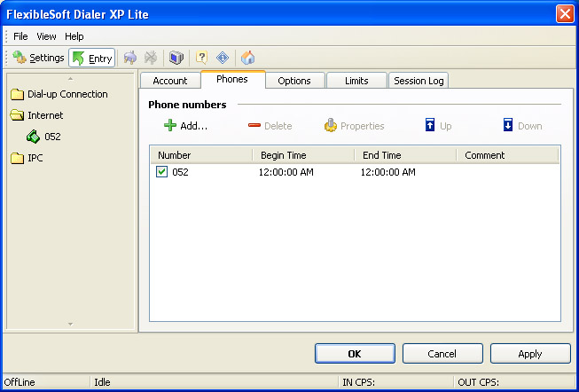
Task: Switch to the Account tab
Action: tap(170, 81)
